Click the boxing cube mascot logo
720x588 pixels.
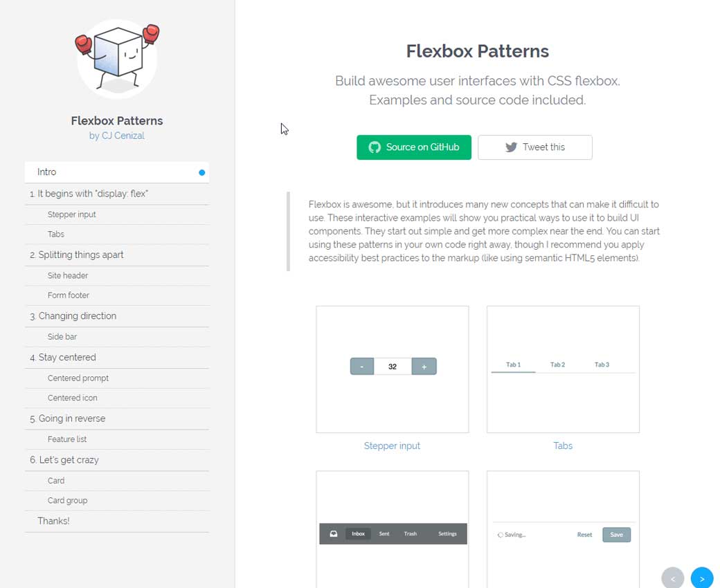(117, 59)
